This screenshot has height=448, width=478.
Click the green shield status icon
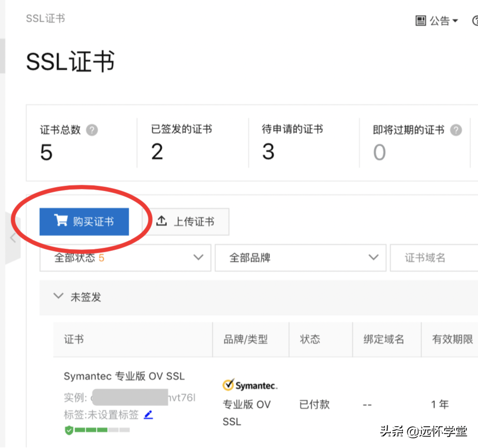tap(69, 430)
